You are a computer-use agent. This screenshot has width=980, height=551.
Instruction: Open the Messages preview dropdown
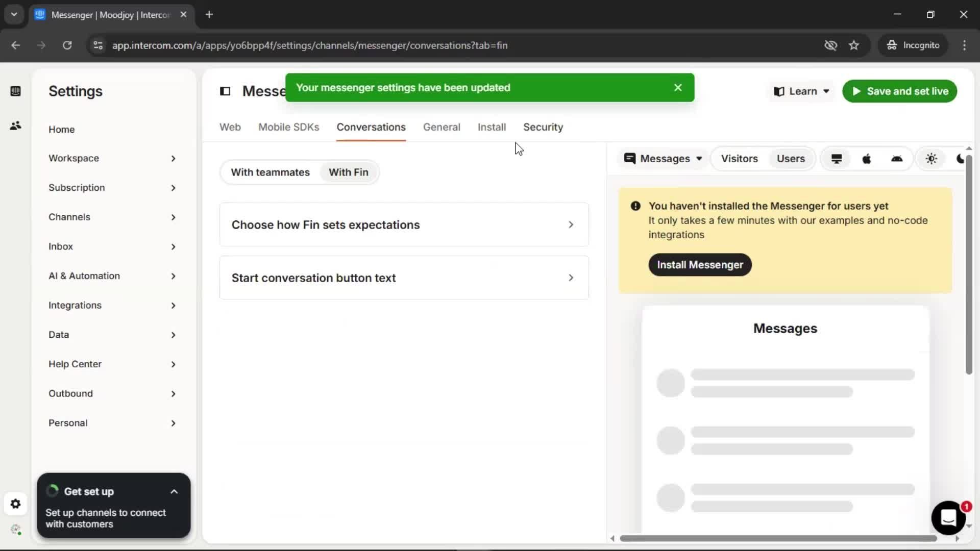pos(664,159)
